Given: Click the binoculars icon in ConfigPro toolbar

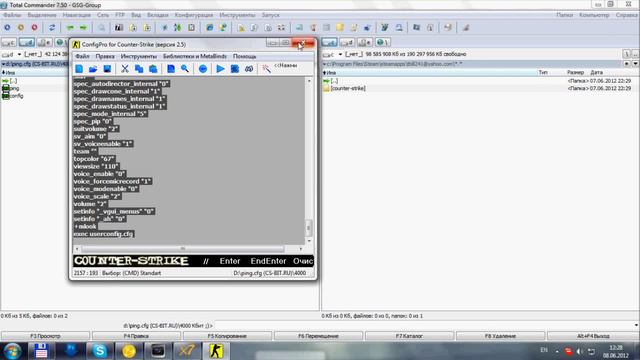Looking at the screenshot, I should [249, 69].
